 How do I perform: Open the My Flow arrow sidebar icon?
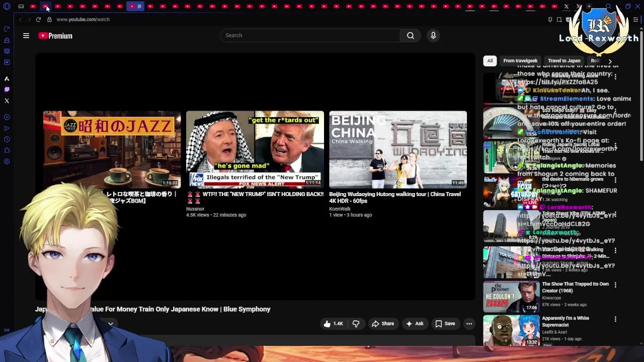(7, 128)
